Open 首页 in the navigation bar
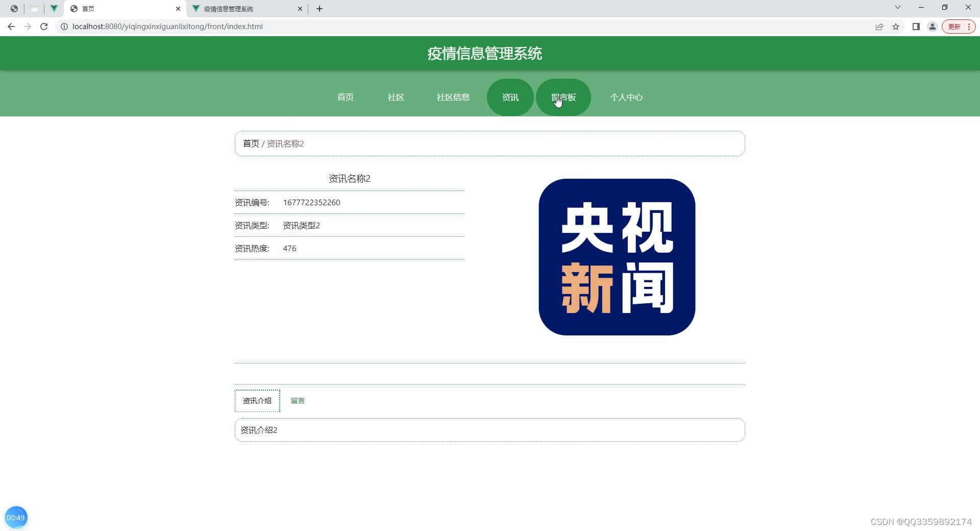This screenshot has height=531, width=980. (x=346, y=97)
